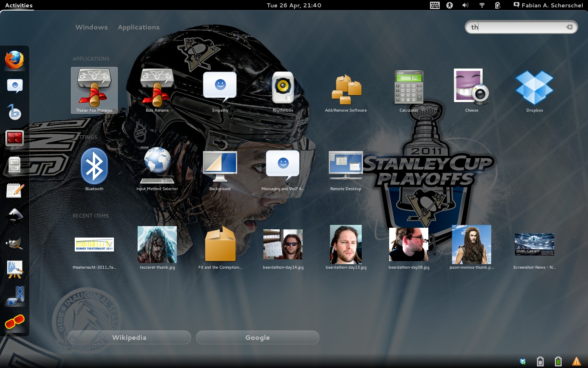Open Firefox from the dock
588x368 pixels.
tap(15, 60)
